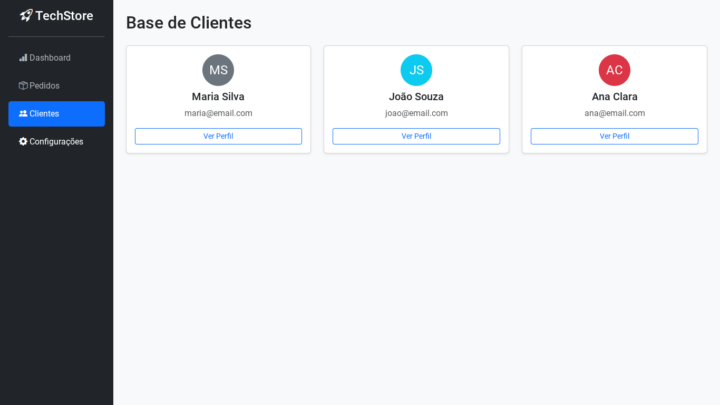Screen dimensions: 720x405
Task: Click the red AC avatar circle
Action: [x=614, y=70]
